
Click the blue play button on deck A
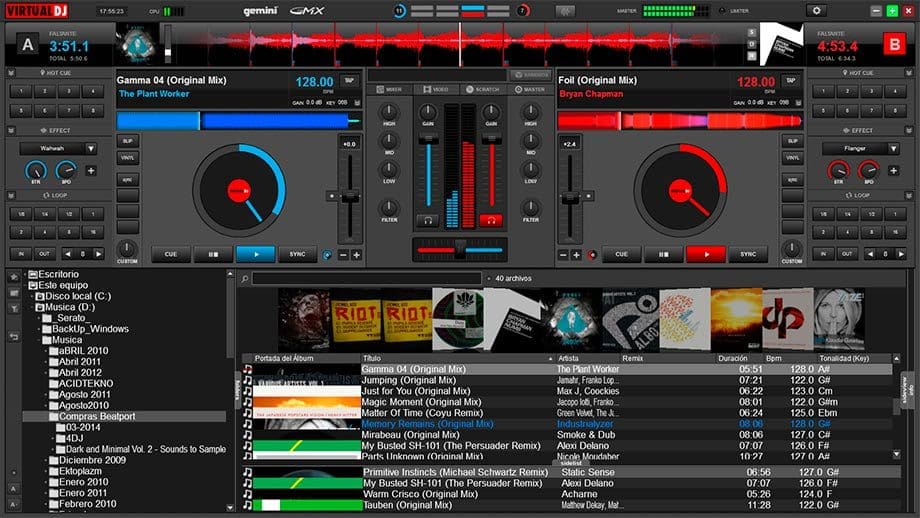[x=255, y=254]
